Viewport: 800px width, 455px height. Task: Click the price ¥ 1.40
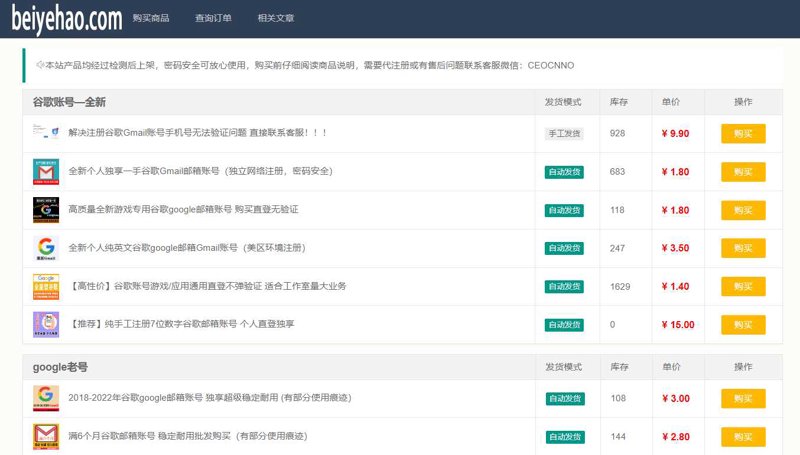tap(675, 286)
